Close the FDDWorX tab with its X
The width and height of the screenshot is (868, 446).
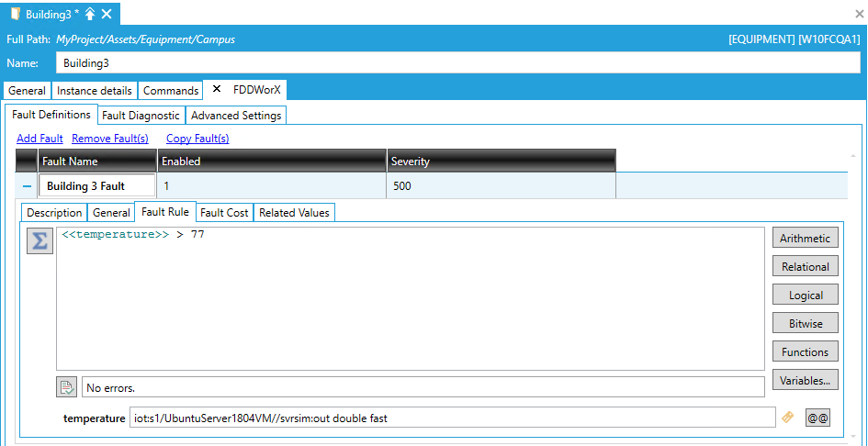[x=217, y=90]
